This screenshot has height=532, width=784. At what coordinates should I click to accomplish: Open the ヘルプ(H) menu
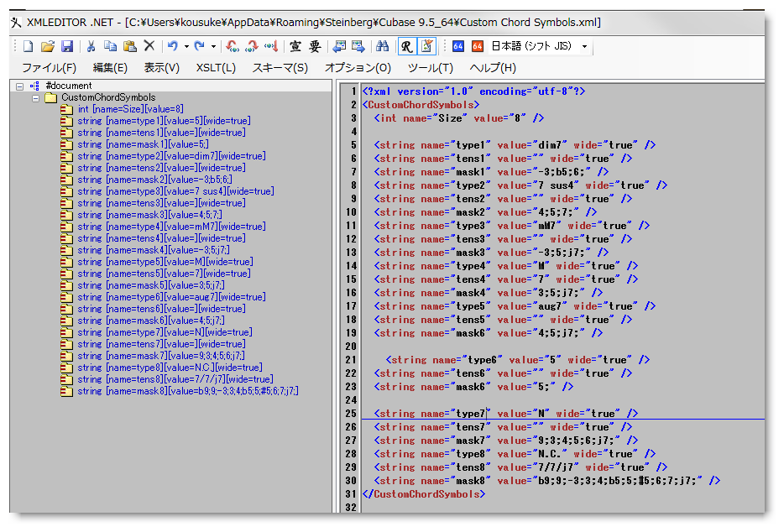[x=493, y=67]
